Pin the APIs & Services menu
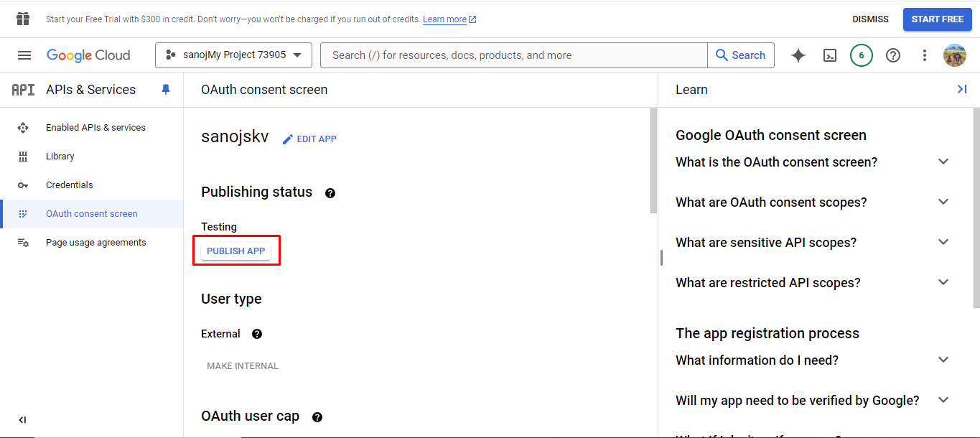Screen dimensions: 980x438 pyautogui.click(x=166, y=90)
